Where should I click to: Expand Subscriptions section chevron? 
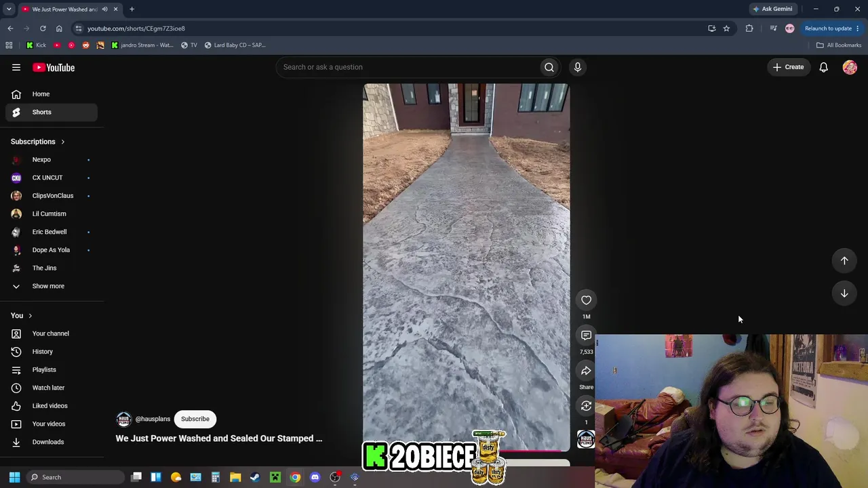62,142
